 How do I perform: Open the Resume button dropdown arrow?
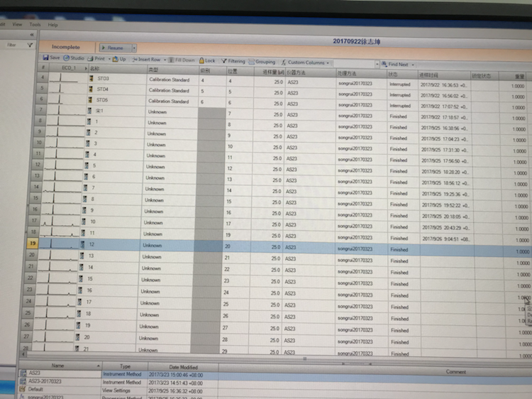click(134, 48)
